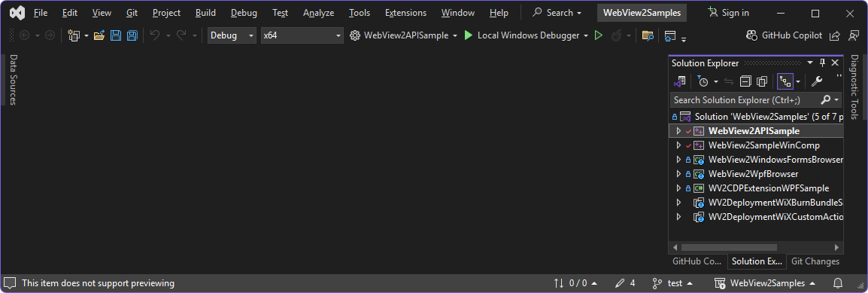868x293 pixels.
Task: Open the Debug menu
Action: pyautogui.click(x=244, y=13)
